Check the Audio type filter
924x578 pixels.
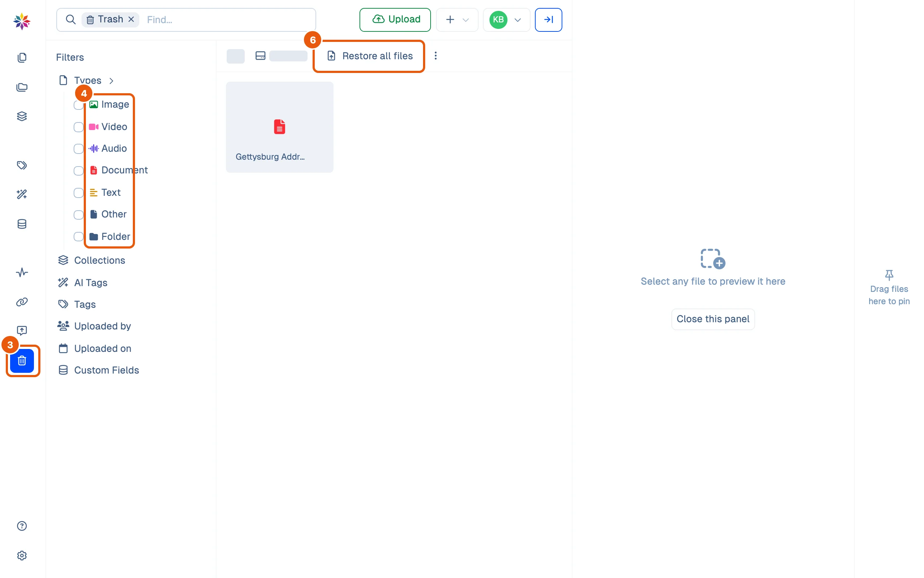[x=79, y=149]
